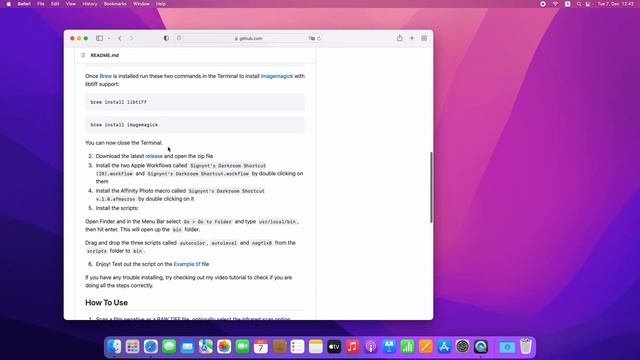Click the github.com address bar

(x=248, y=38)
